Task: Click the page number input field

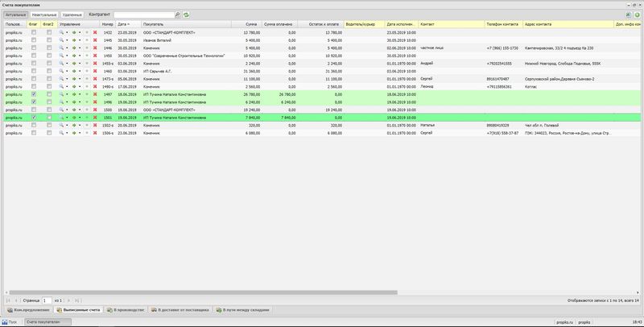Action: coord(47,300)
